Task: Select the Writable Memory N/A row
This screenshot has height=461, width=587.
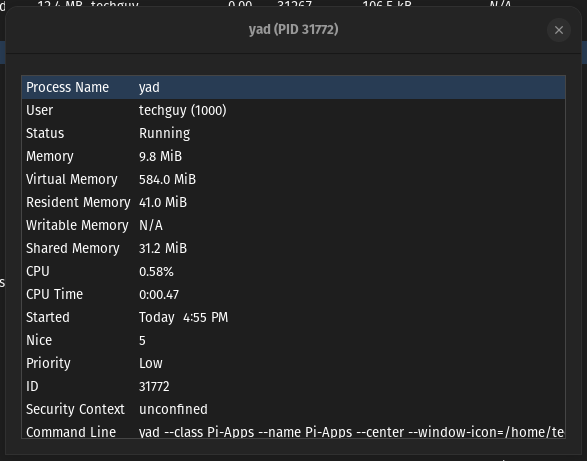Action: click(294, 225)
